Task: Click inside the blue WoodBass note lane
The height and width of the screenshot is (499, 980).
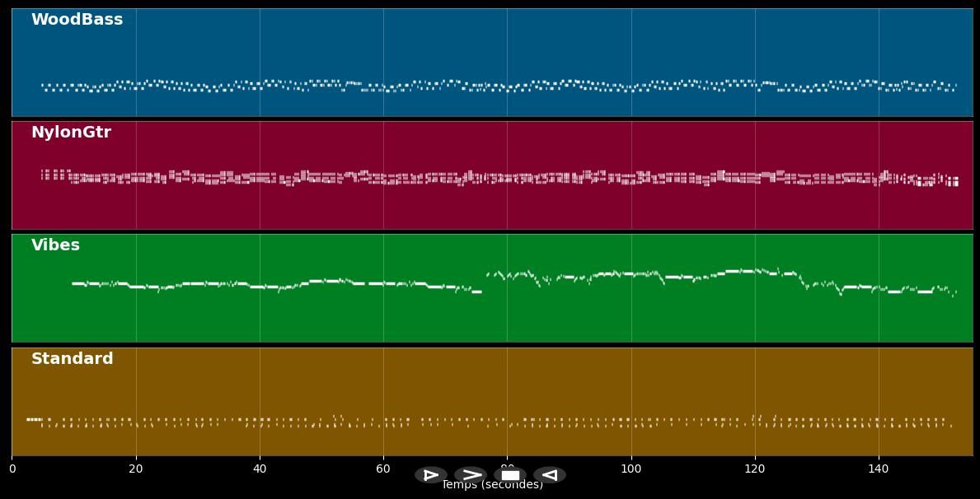Action: click(x=495, y=49)
